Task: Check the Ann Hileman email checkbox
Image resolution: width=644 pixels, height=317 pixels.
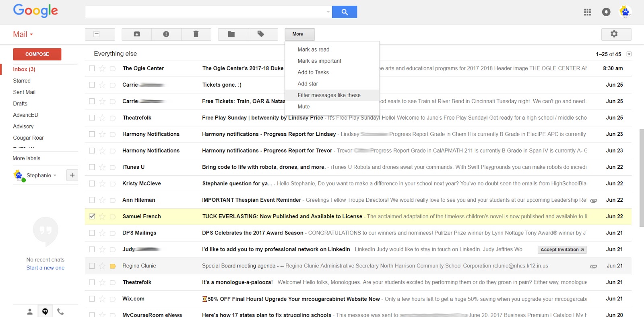Action: pyautogui.click(x=92, y=200)
